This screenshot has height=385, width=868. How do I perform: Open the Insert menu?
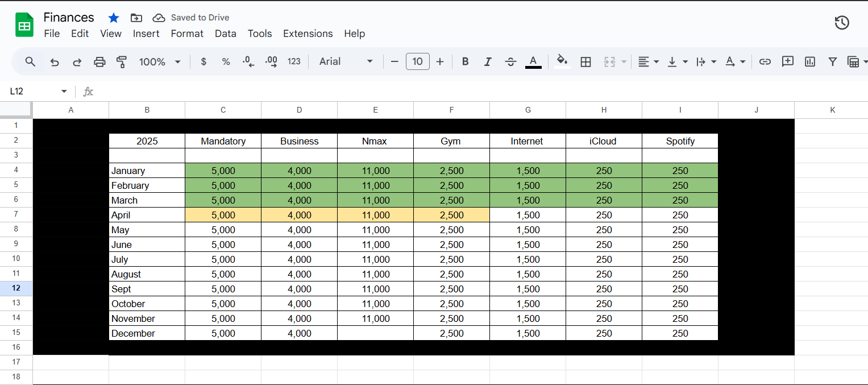pyautogui.click(x=146, y=34)
